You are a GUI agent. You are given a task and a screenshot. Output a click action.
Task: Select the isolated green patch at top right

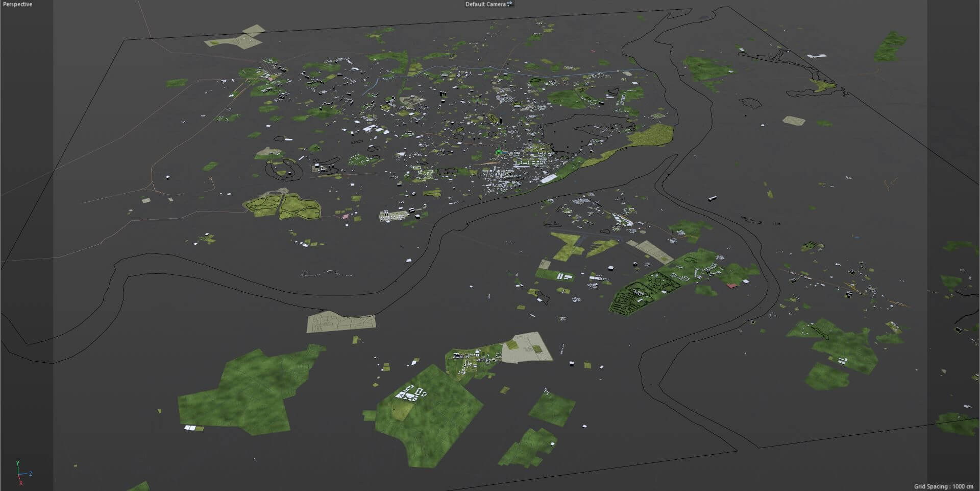(890, 46)
